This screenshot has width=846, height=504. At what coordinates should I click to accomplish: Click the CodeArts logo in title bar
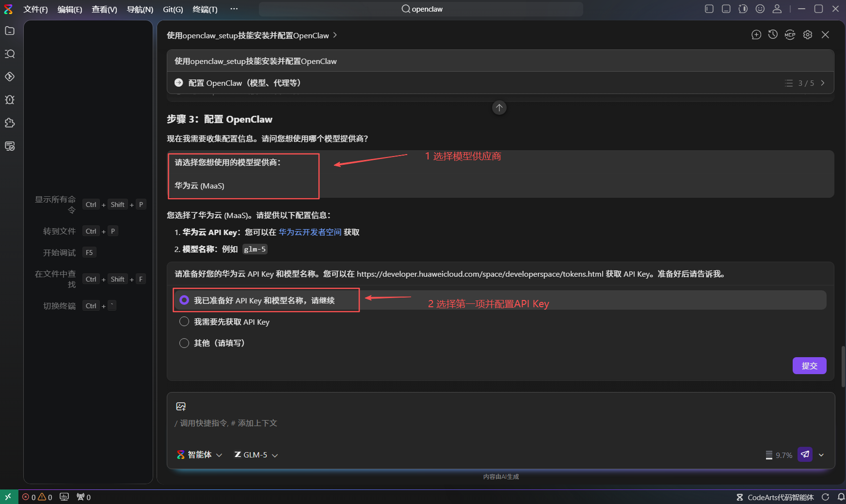pos(8,9)
